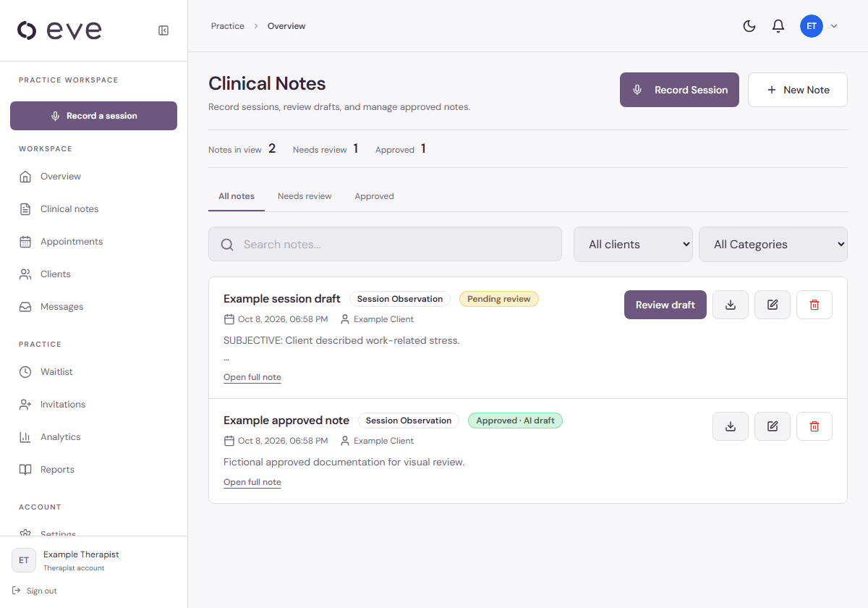Image resolution: width=868 pixels, height=608 pixels.
Task: Open notifications bell icon
Action: tap(778, 26)
